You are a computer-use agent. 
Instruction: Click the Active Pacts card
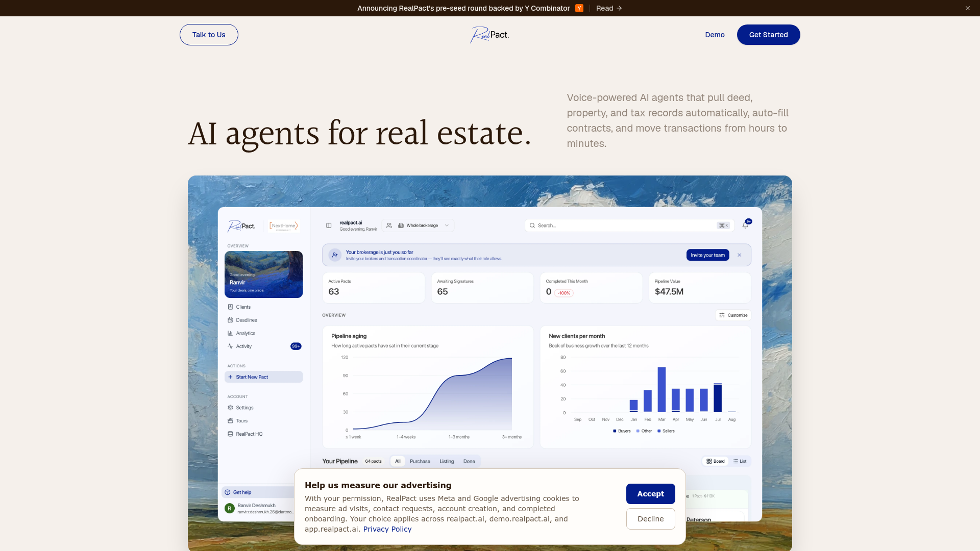pos(373,288)
